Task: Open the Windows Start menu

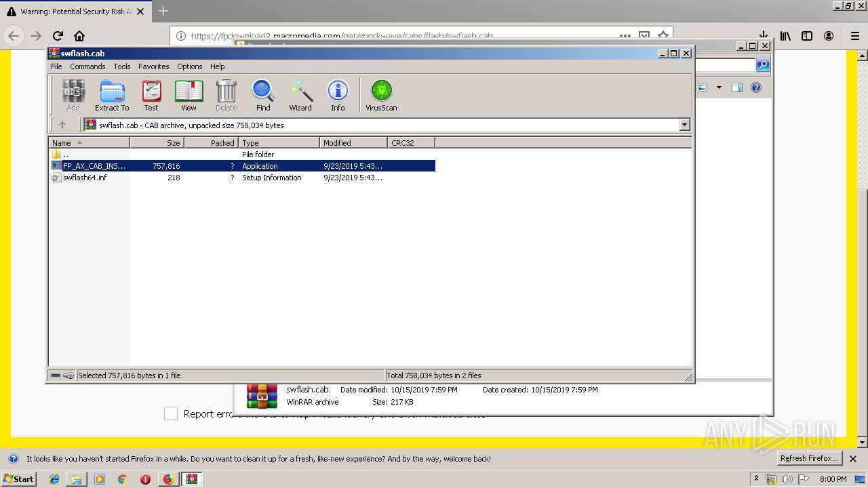Action: pyautogui.click(x=18, y=479)
